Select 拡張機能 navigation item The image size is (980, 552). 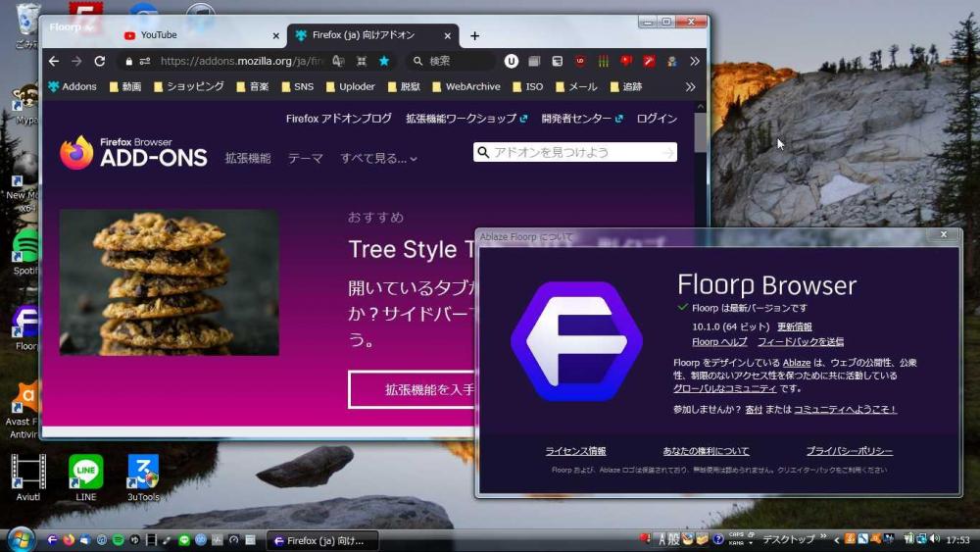248,158
